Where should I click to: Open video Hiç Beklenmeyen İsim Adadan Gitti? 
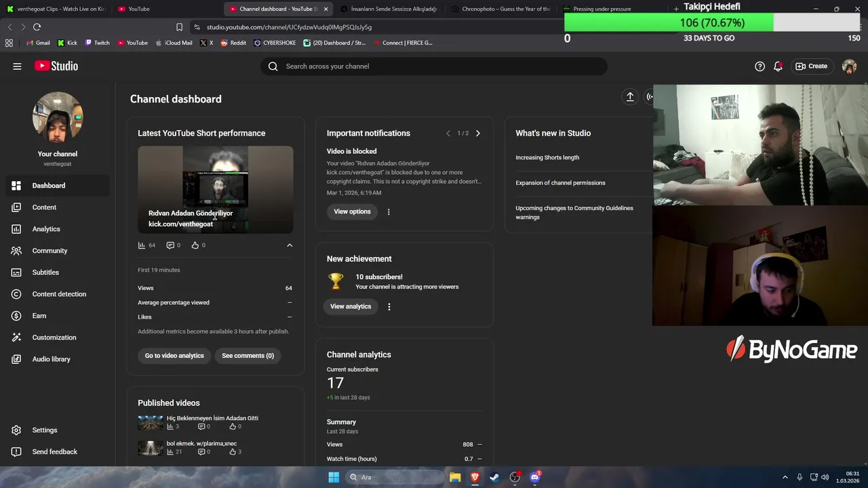pos(212,418)
